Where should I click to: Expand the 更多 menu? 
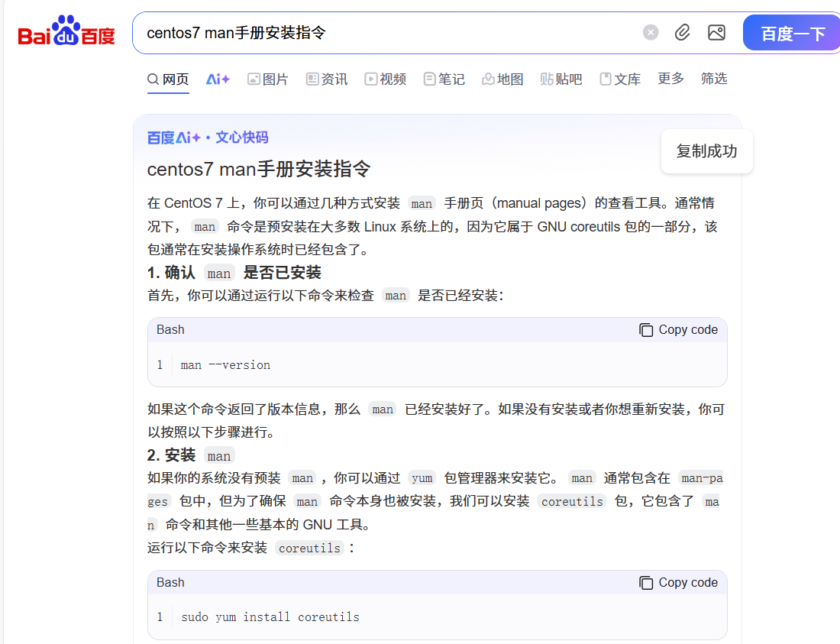click(670, 79)
